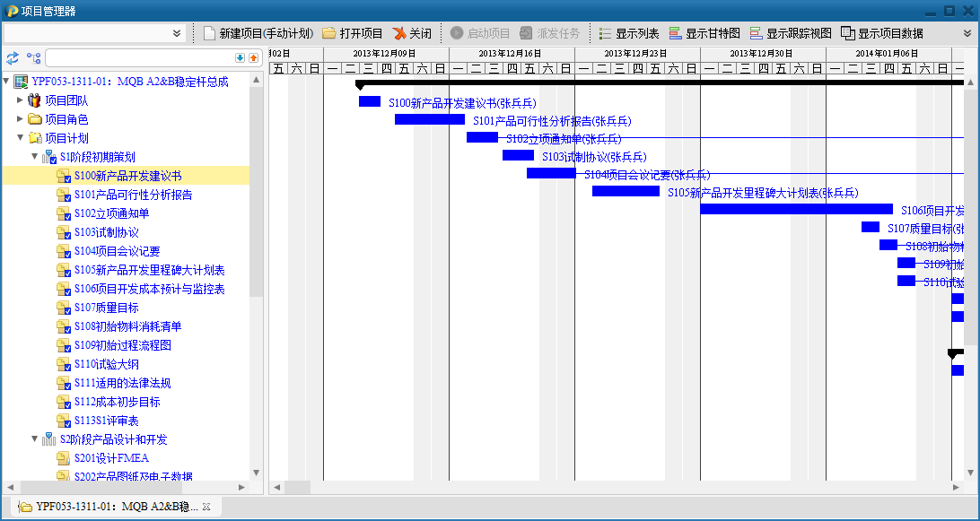Select S112成本初步目标 in the tree

click(x=117, y=401)
